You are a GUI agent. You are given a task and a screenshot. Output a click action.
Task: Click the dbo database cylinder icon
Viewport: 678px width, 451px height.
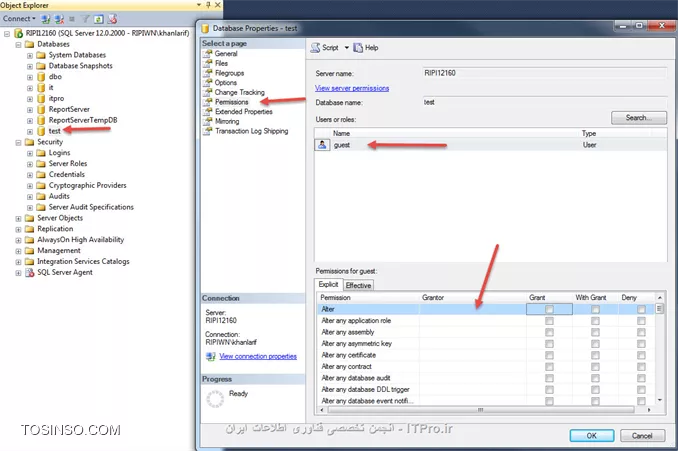[x=41, y=77]
